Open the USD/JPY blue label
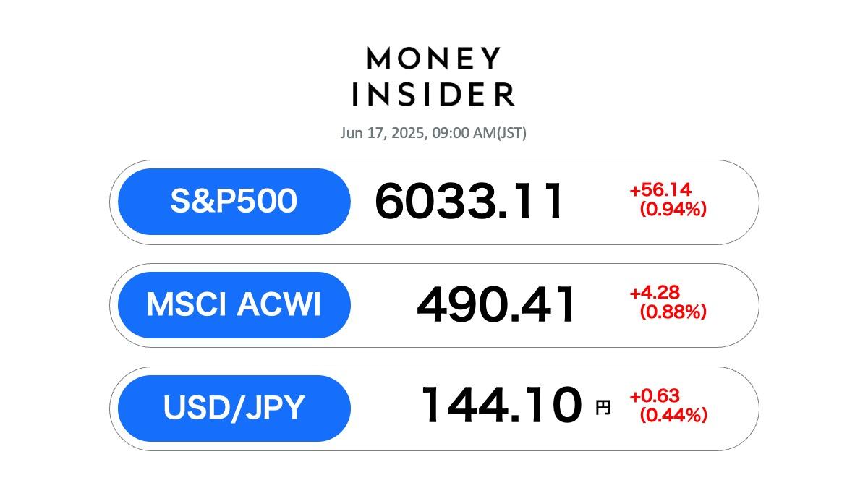The image size is (868, 488). 234,408
